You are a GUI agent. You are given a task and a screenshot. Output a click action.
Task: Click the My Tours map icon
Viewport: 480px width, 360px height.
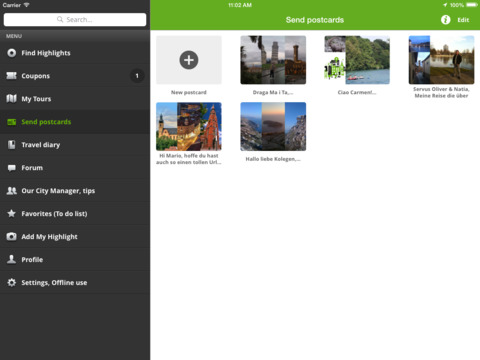pyautogui.click(x=12, y=99)
